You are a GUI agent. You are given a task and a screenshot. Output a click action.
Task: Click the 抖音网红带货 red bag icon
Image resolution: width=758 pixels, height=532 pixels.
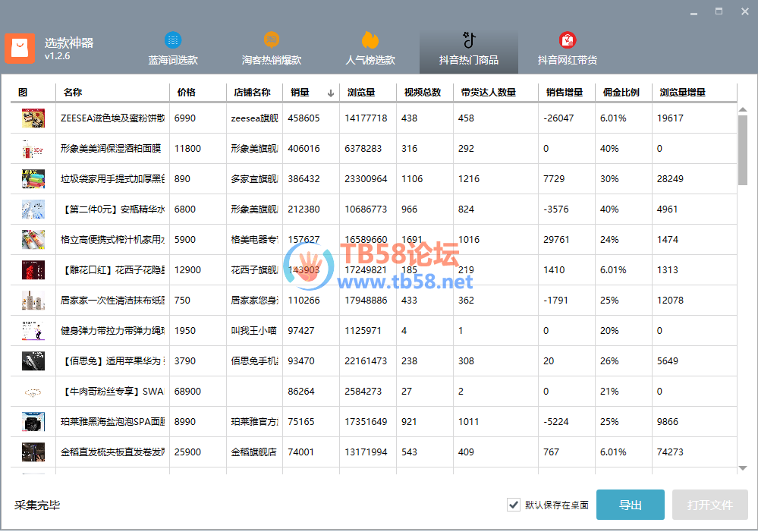pos(568,39)
